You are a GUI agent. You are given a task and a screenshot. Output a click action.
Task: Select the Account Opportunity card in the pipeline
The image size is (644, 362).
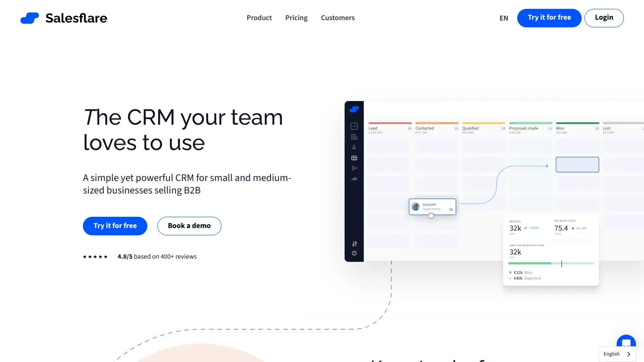[x=432, y=206]
